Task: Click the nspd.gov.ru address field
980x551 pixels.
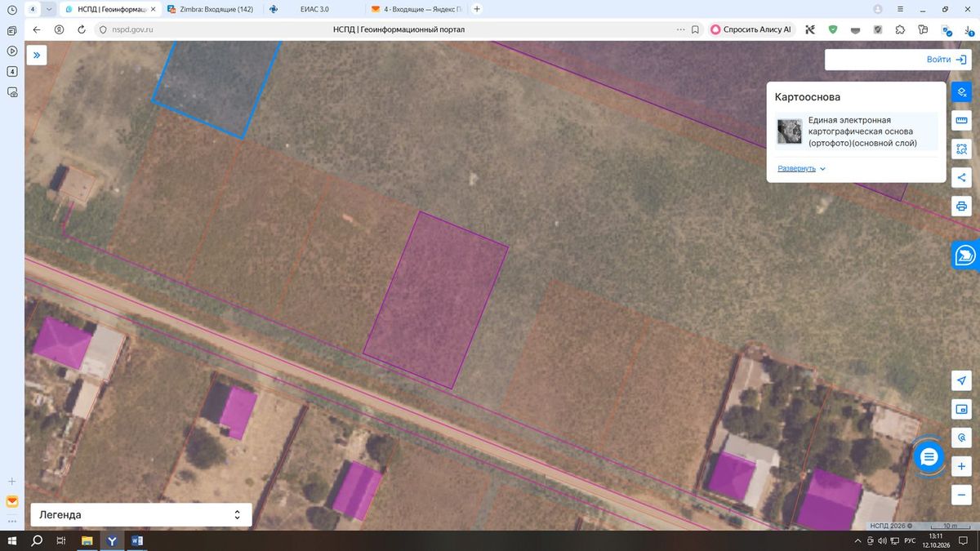Action: pyautogui.click(x=388, y=29)
